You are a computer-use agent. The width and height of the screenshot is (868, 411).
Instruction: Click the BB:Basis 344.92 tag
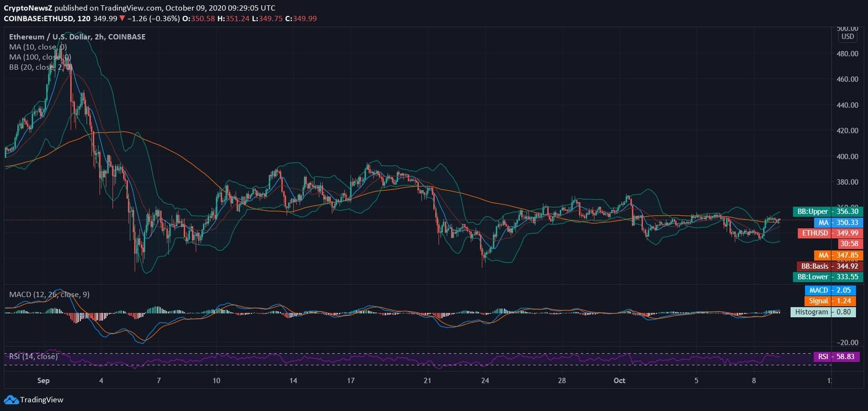(x=829, y=266)
